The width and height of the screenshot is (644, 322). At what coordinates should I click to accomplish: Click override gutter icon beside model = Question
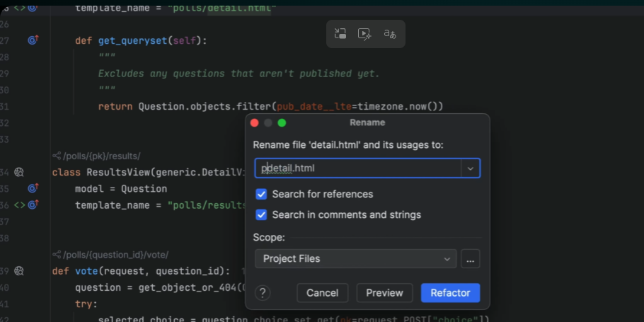tap(33, 188)
